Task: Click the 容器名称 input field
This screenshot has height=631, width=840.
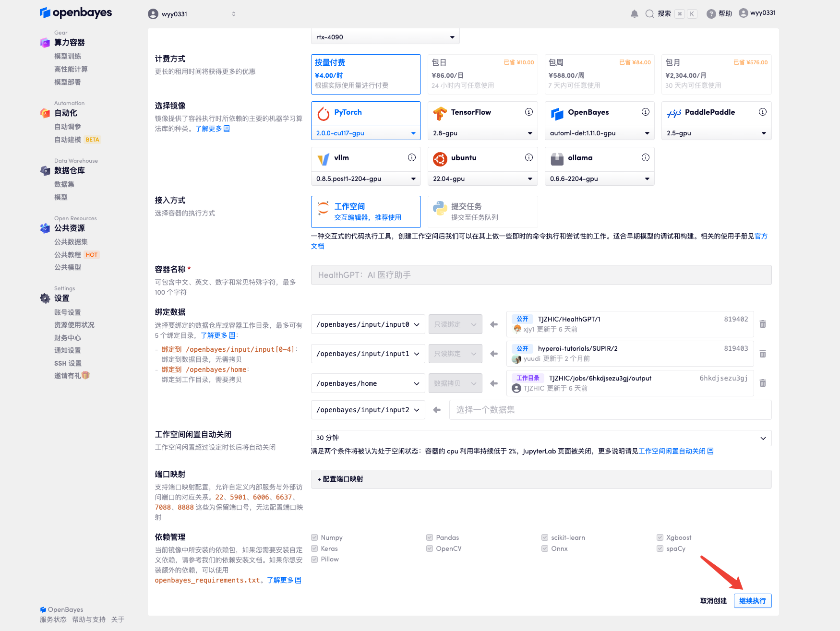Action: [541, 275]
